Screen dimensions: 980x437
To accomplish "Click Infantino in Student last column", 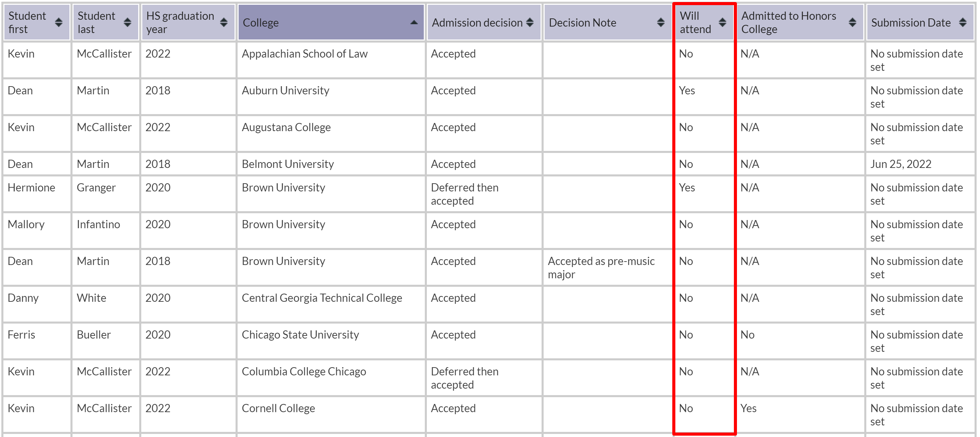I will tap(98, 224).
